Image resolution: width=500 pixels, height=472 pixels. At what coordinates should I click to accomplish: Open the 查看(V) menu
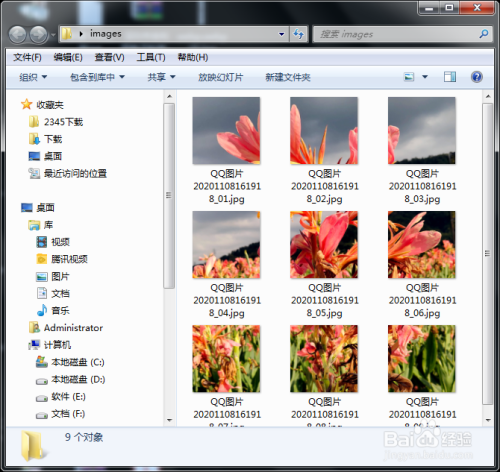click(109, 57)
